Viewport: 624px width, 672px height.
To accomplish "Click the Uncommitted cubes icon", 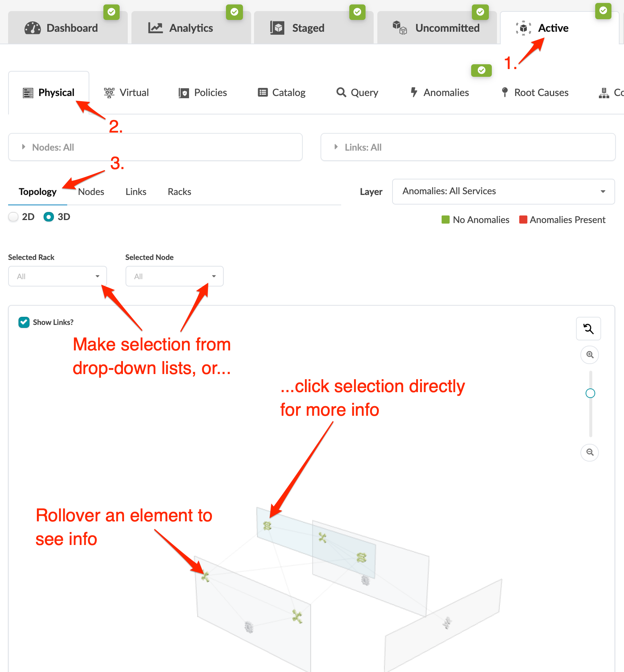I will tap(400, 28).
